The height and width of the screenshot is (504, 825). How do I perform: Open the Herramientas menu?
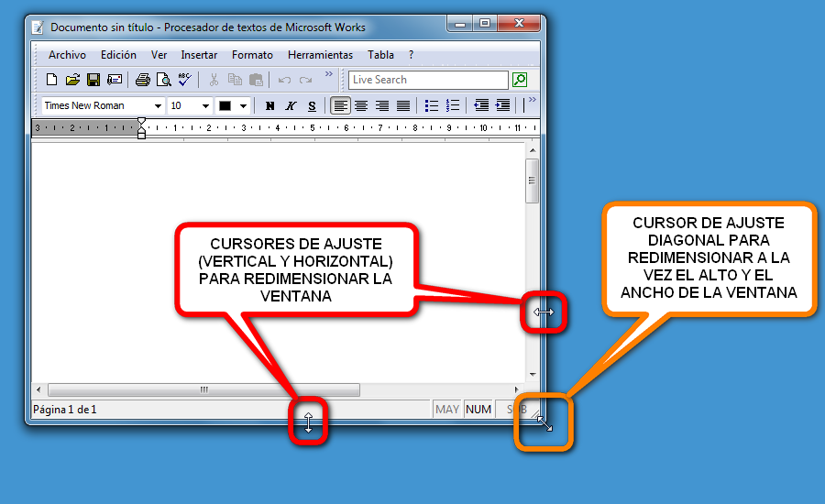(320, 55)
